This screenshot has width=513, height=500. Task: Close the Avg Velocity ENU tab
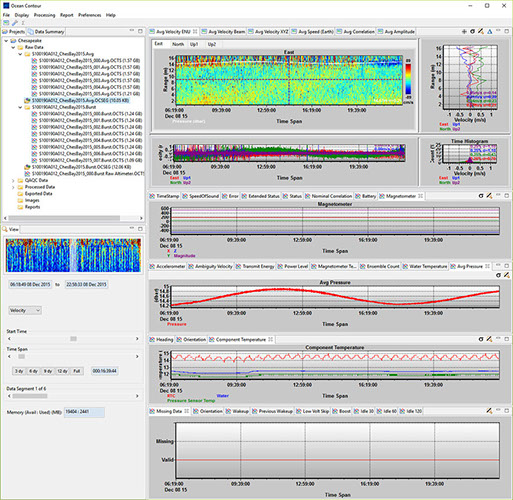(x=195, y=32)
